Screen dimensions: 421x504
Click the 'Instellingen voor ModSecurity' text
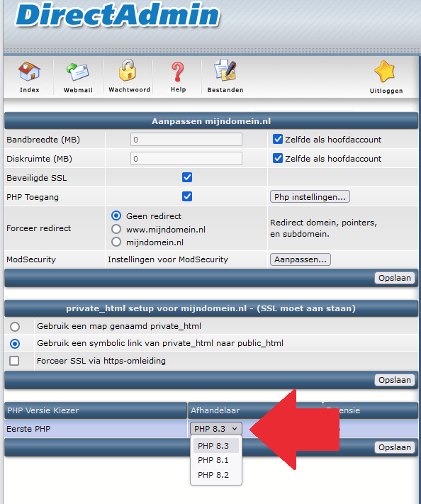tap(168, 259)
